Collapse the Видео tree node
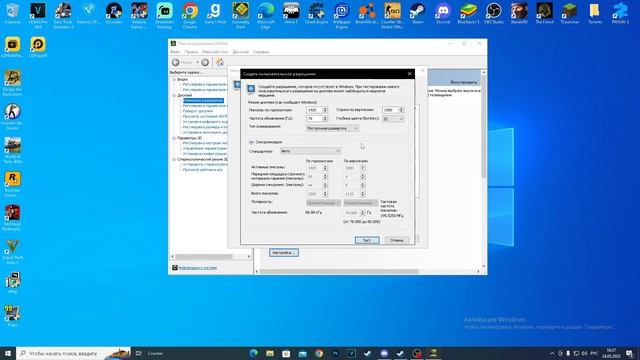Viewport: 640px width, 360px height. click(174, 79)
